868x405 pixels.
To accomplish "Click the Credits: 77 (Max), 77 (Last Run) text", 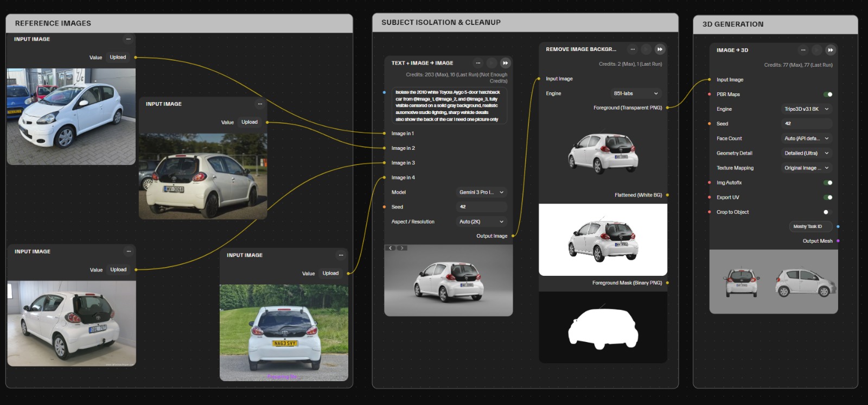I will pos(798,65).
